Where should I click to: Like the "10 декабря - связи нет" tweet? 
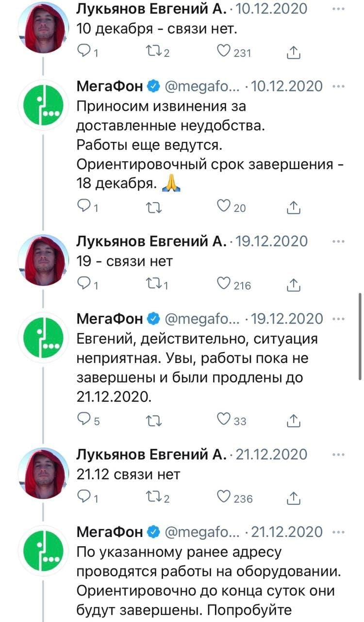coord(224,52)
